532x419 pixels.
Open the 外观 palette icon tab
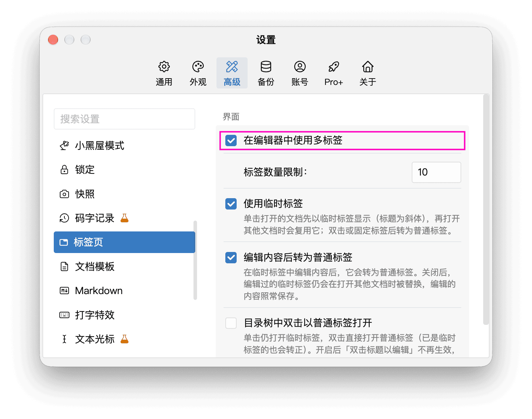click(198, 67)
